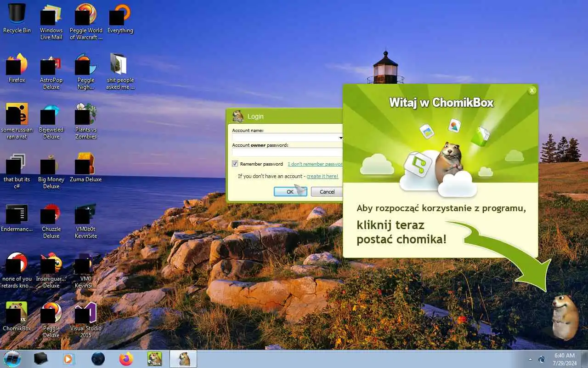Show hidden system tray icons
Image resolution: width=588 pixels, height=368 pixels.
click(x=531, y=359)
